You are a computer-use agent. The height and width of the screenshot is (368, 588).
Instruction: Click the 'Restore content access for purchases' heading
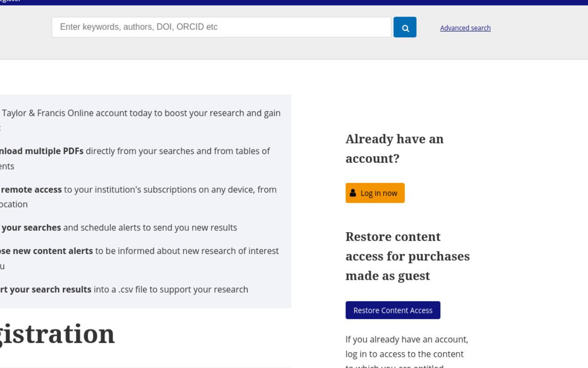(407, 256)
